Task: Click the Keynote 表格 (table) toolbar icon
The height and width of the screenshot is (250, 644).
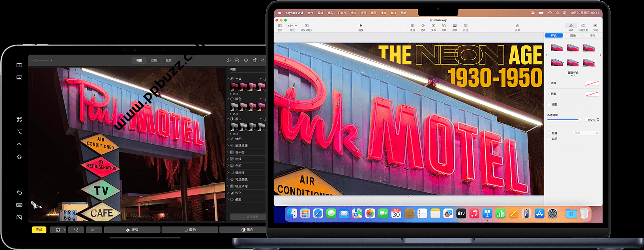Action: click(x=412, y=26)
